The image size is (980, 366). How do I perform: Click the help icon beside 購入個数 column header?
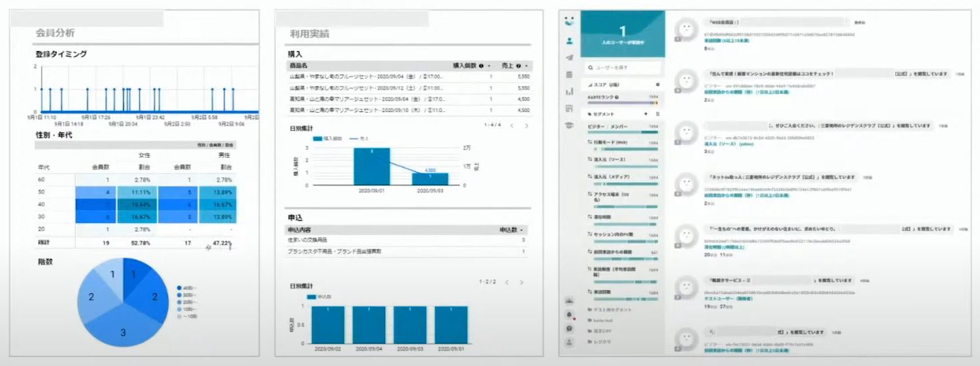pyautogui.click(x=481, y=66)
